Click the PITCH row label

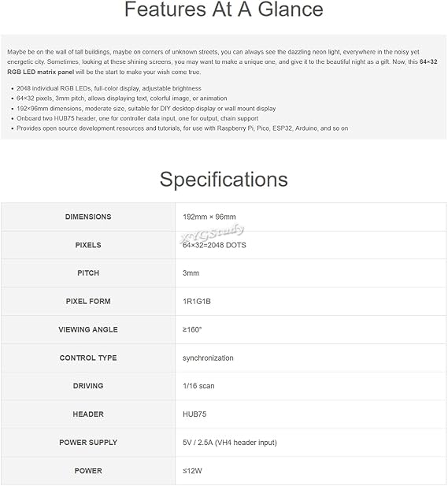[x=88, y=273]
